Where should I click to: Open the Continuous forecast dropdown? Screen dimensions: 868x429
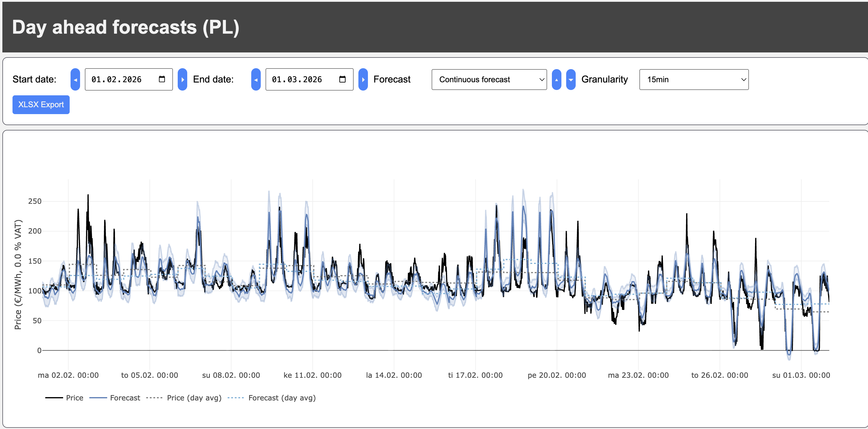point(489,80)
